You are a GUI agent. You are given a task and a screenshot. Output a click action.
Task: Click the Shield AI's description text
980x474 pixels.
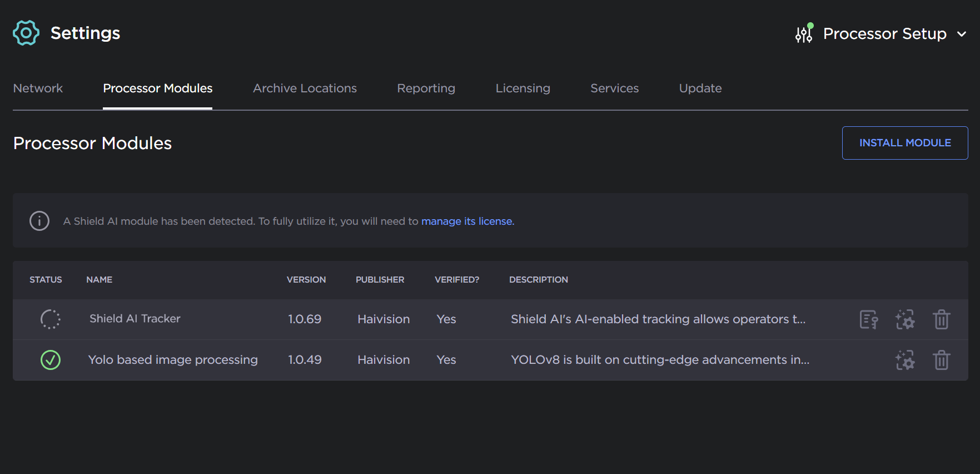coord(658,319)
